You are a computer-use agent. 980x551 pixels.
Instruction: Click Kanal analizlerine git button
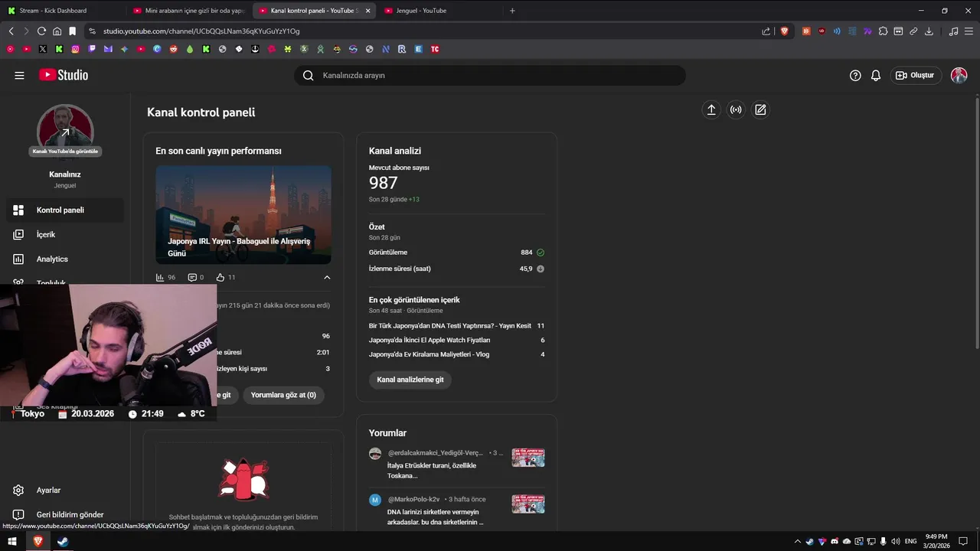point(410,380)
